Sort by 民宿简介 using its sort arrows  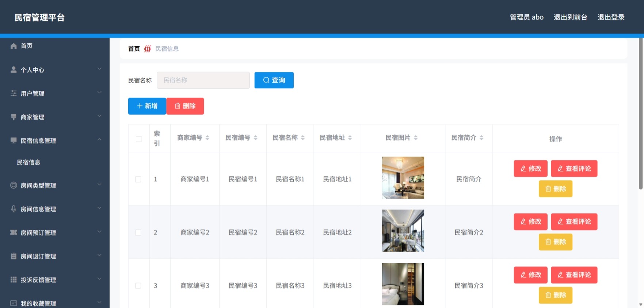[481, 138]
